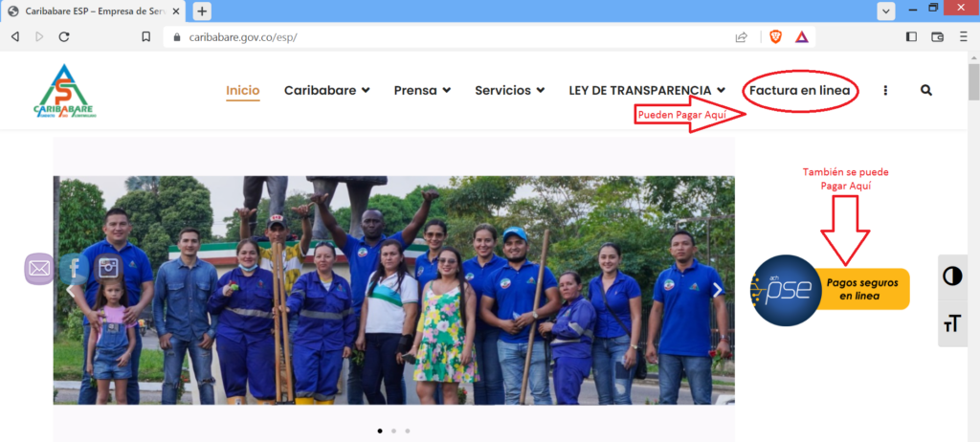
Task: Open the Facebook social icon
Action: pyautogui.click(x=74, y=269)
